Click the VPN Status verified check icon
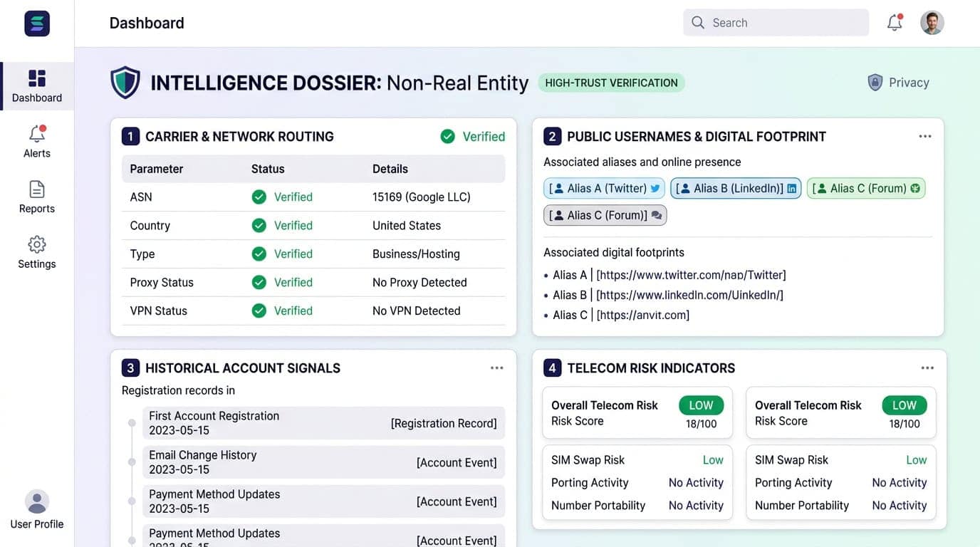This screenshot has width=980, height=547. coord(259,311)
